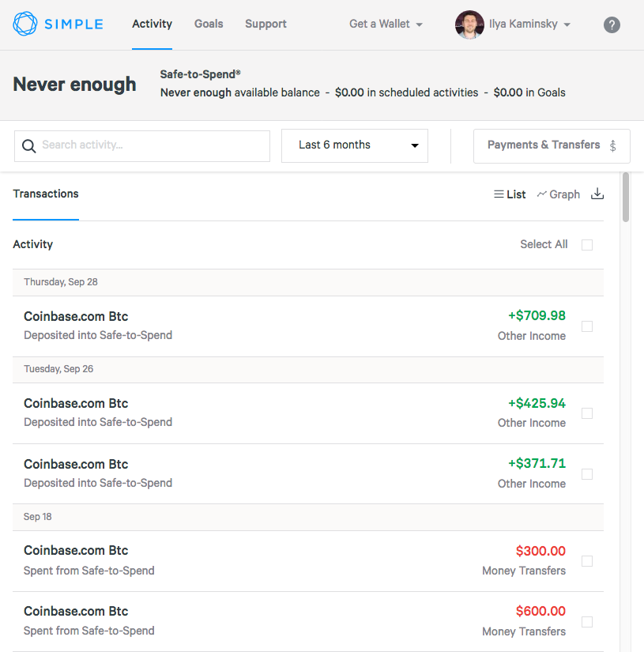Click the +$371.71 amount

537,463
